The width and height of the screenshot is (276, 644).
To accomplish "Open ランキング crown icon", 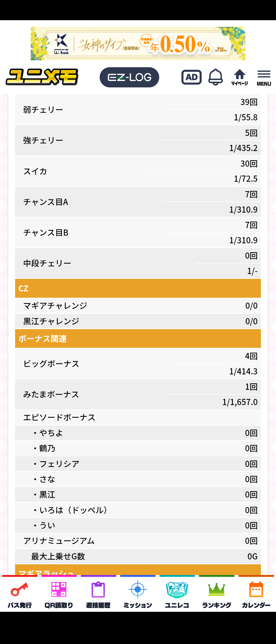I will (x=216, y=594).
